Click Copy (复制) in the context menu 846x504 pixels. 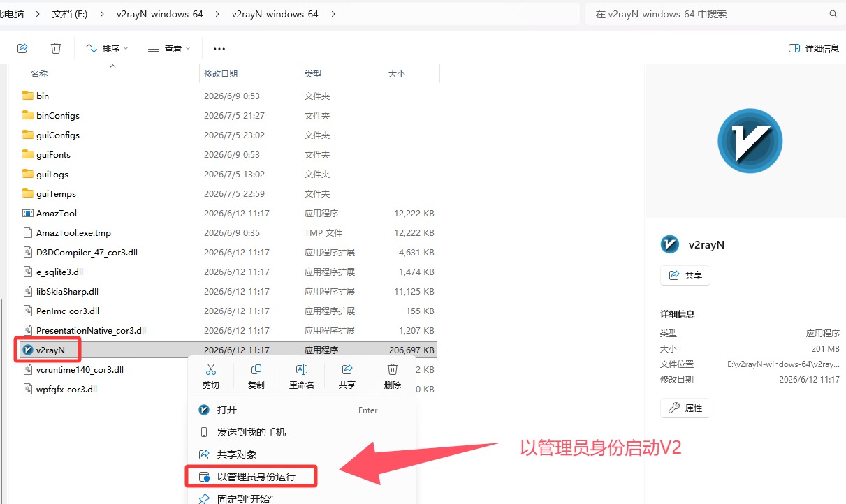pyautogui.click(x=256, y=376)
